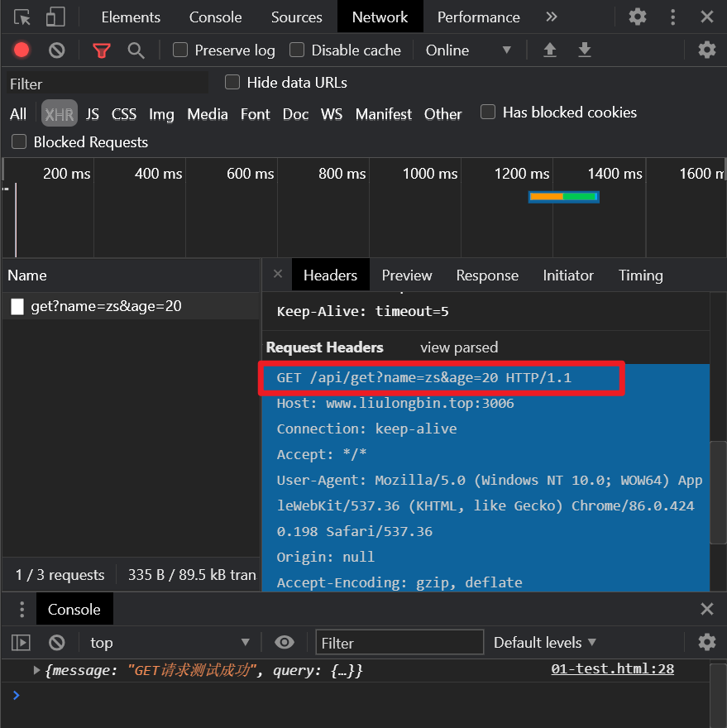727x728 pixels.
Task: Toggle the red filter funnel icon
Action: point(102,50)
